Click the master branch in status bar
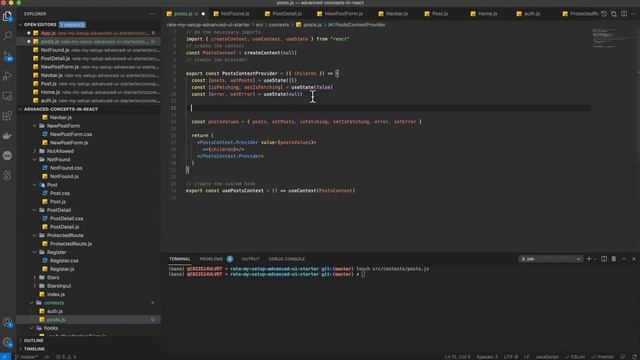The width and height of the screenshot is (640, 360). point(27,357)
